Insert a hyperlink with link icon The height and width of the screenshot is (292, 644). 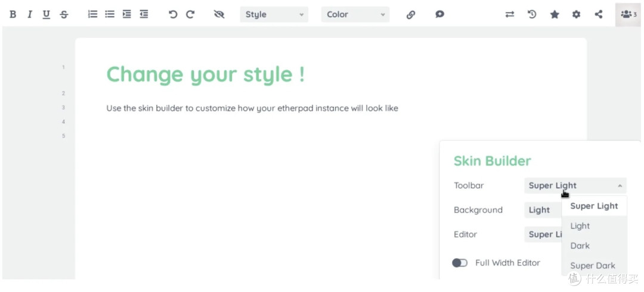pos(411,14)
